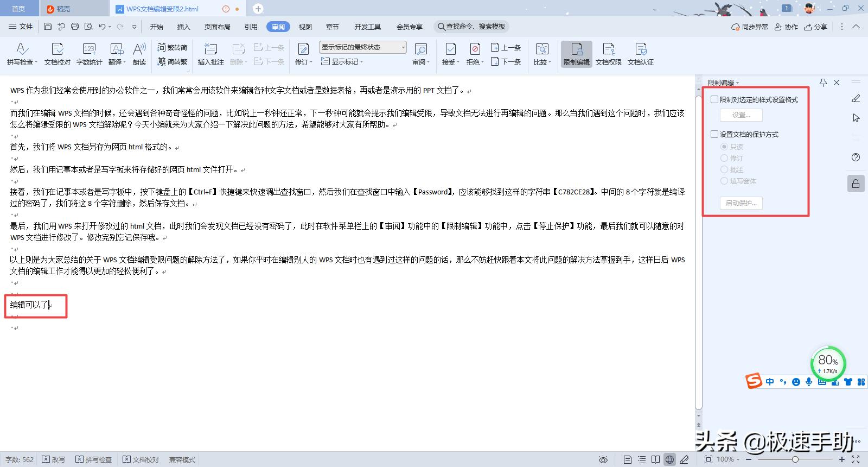The width and height of the screenshot is (868, 467).
Task: Go to 下一条 next change
Action: (x=506, y=61)
